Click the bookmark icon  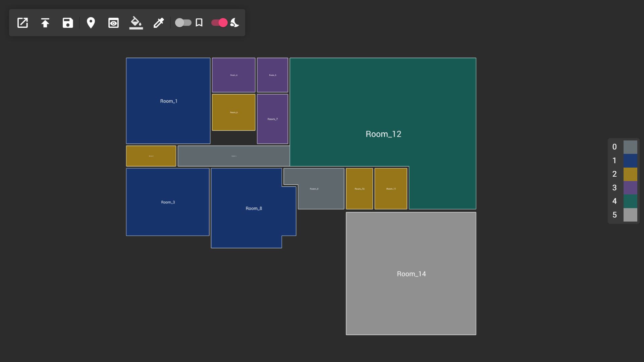click(x=199, y=23)
